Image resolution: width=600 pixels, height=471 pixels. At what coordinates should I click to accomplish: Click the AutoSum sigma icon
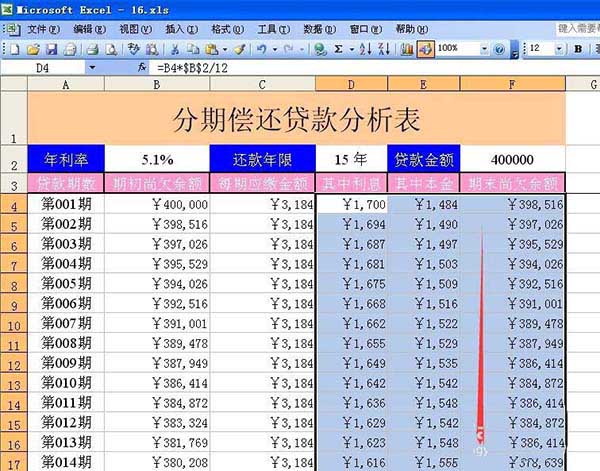[338, 49]
